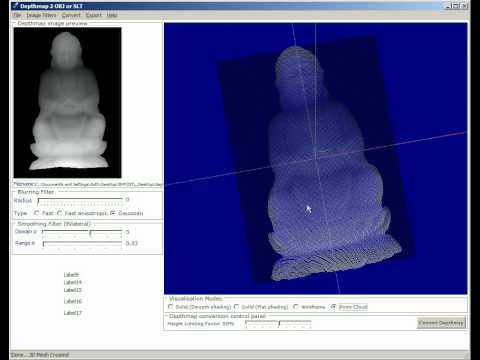This screenshot has width=480, height=360.
Task: Click the Label14 text
Action: point(73,282)
